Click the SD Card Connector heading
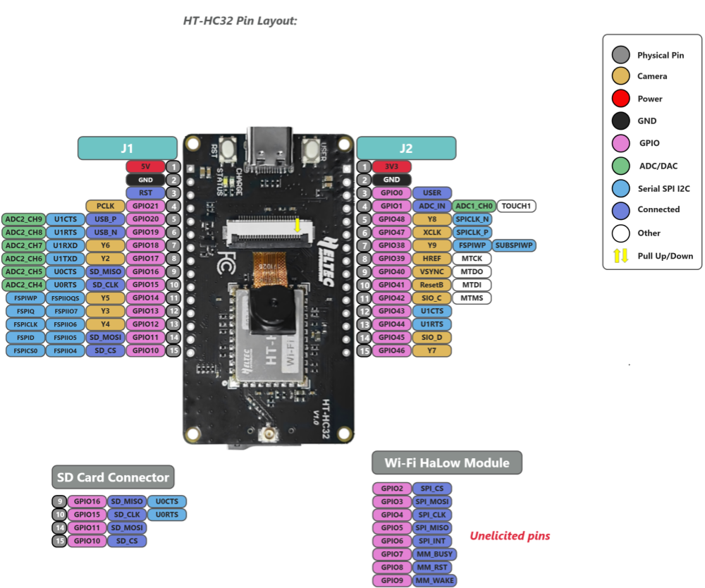This screenshot has height=588, width=705. pyautogui.click(x=113, y=477)
